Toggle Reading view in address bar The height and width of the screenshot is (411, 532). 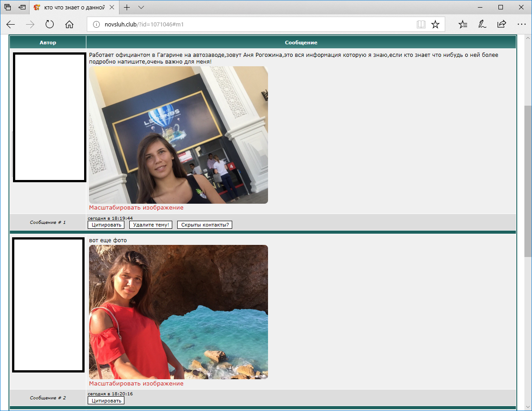pyautogui.click(x=421, y=25)
